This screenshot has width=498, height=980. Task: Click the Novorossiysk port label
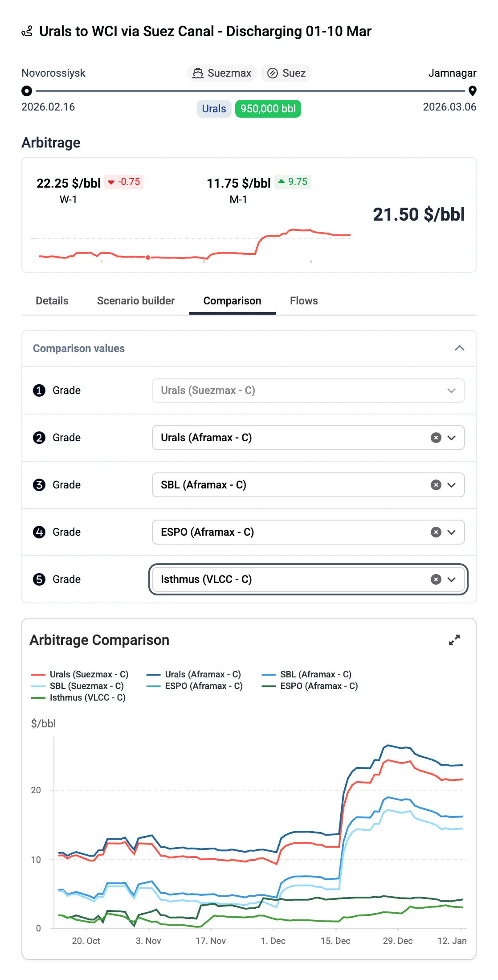[x=53, y=73]
